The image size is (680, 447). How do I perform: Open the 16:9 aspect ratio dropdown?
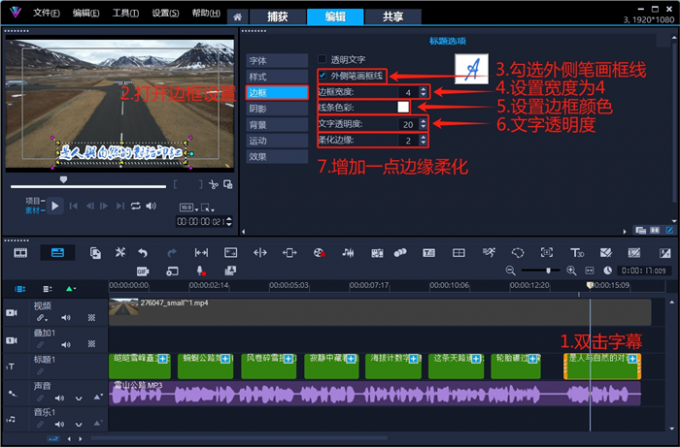pyautogui.click(x=189, y=208)
